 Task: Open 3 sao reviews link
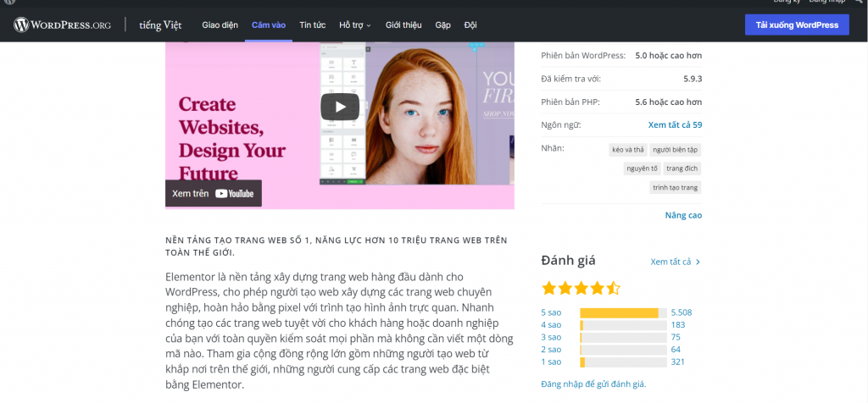(551, 337)
